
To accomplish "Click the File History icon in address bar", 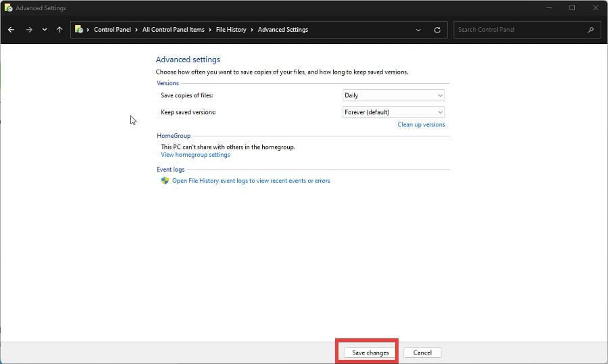I will click(x=79, y=30).
